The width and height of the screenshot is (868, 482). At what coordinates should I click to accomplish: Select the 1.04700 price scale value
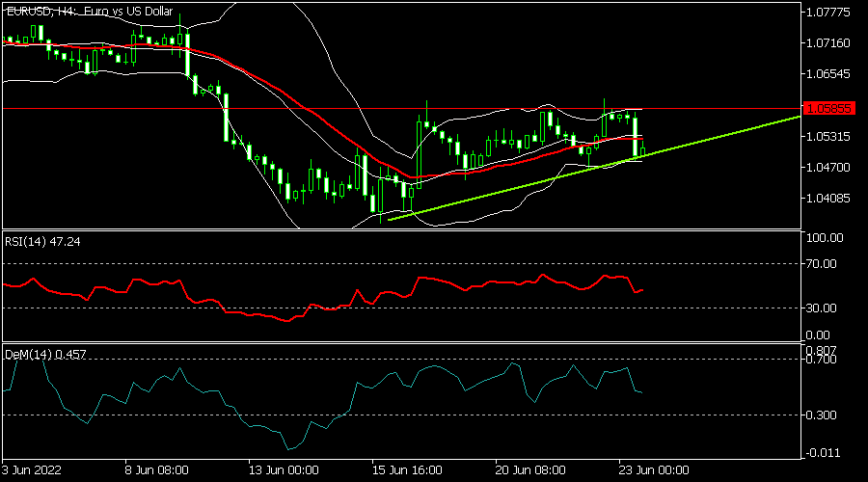point(828,167)
